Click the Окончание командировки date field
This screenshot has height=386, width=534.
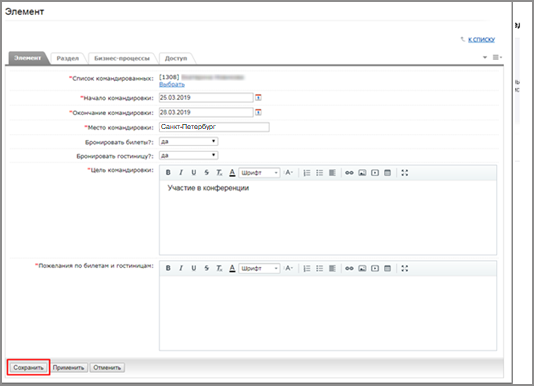click(206, 112)
